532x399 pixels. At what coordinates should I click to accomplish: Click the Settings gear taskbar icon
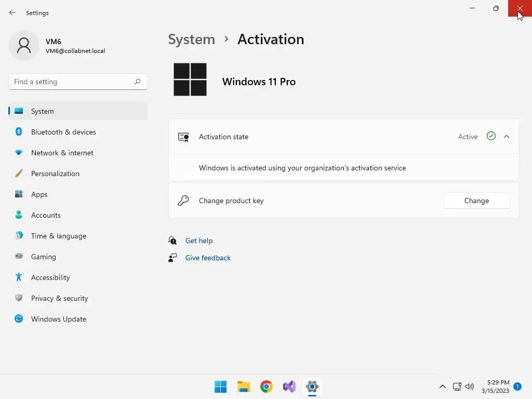[x=312, y=387]
